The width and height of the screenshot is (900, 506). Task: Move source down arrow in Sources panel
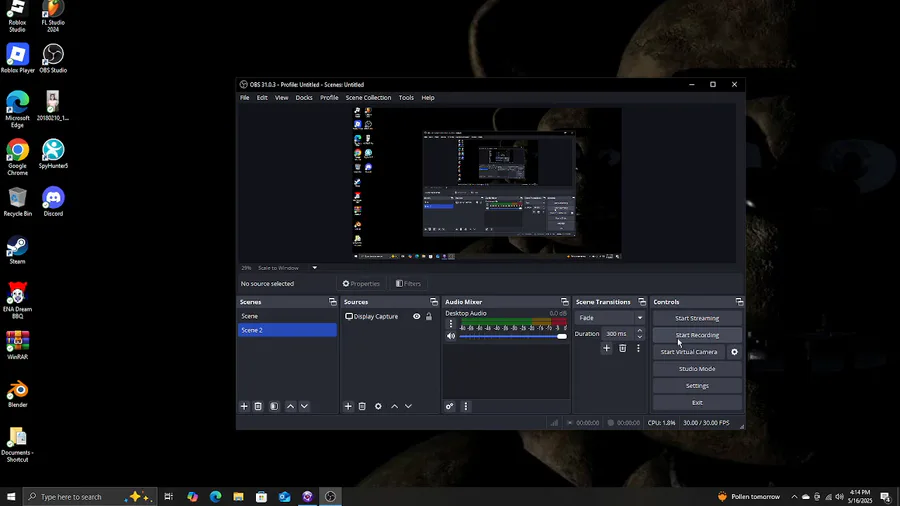pos(408,406)
